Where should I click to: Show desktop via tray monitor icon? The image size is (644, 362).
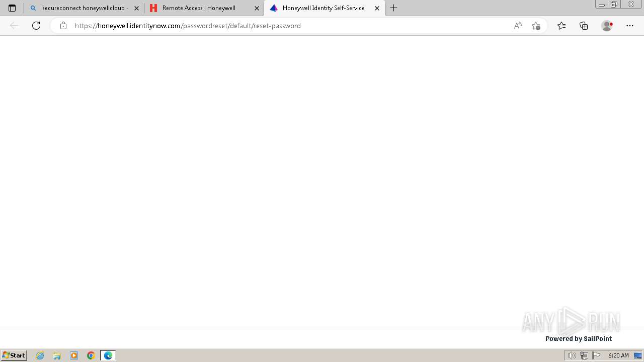(x=638, y=355)
